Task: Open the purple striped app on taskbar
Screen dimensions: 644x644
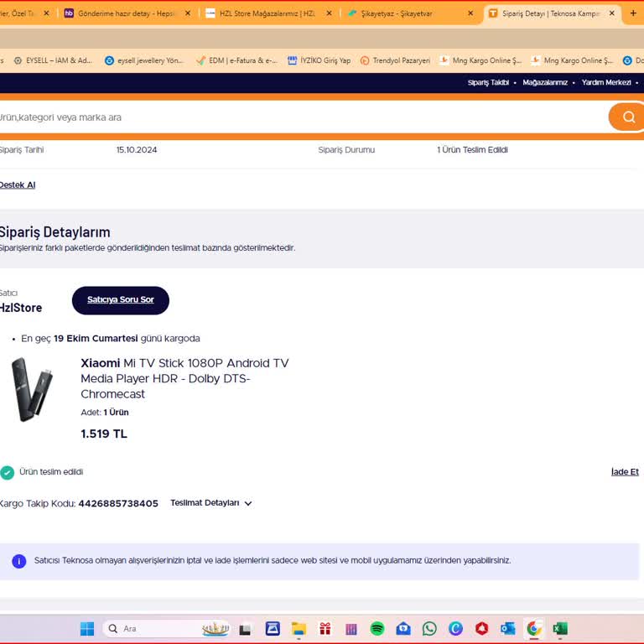Action: pos(351,628)
